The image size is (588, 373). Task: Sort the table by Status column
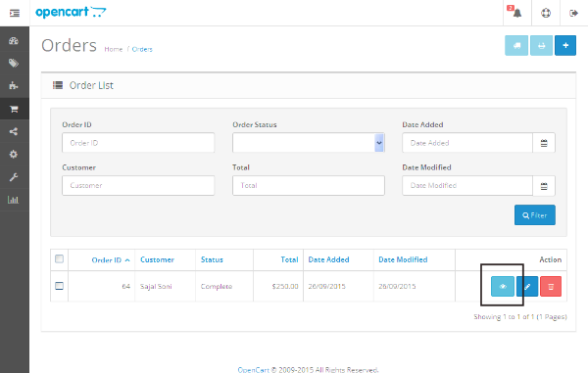(x=212, y=259)
